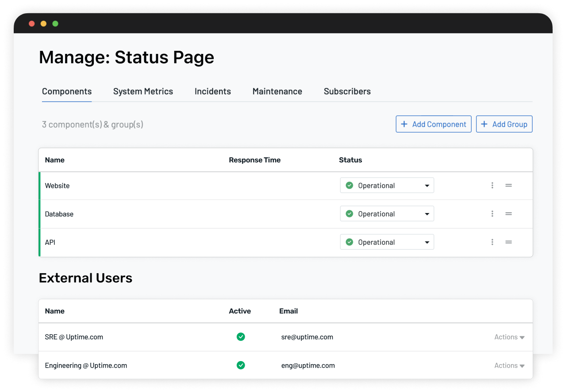Click the green checkmark in Website status
Viewport: 565px width, 392px height.
349,186
